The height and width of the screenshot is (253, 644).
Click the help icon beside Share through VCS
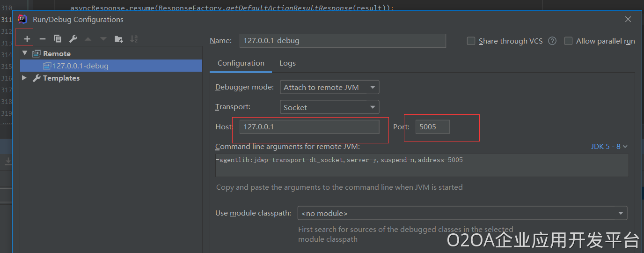552,41
